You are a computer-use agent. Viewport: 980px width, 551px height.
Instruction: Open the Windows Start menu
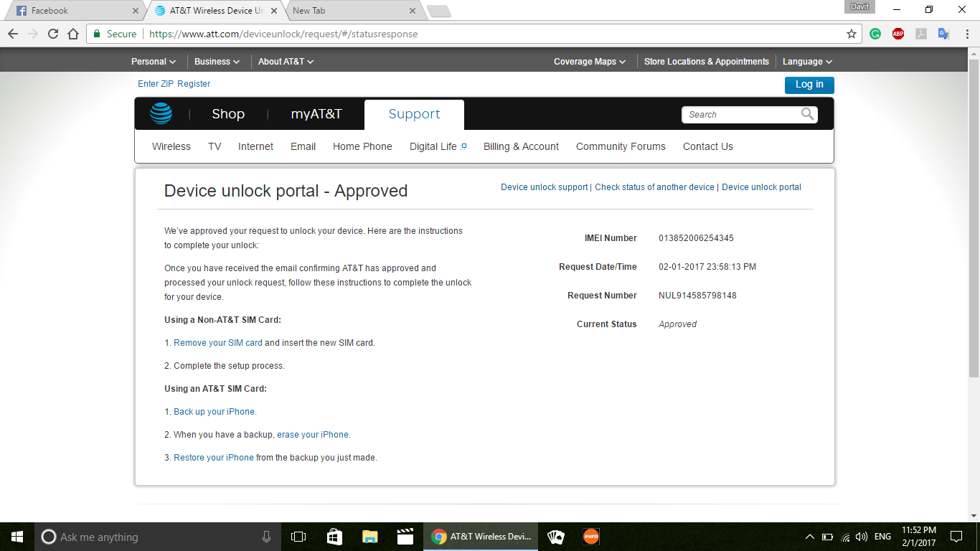pos(17,537)
